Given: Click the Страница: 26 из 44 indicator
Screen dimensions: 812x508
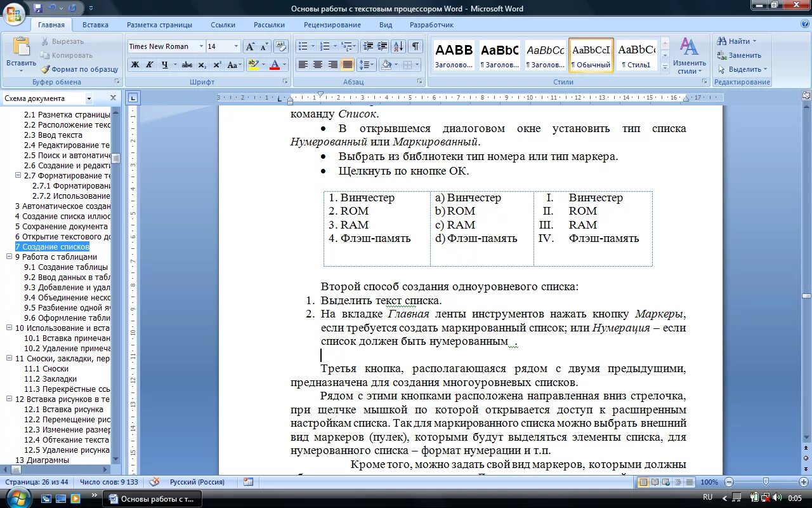Looking at the screenshot, I should click(x=37, y=482).
